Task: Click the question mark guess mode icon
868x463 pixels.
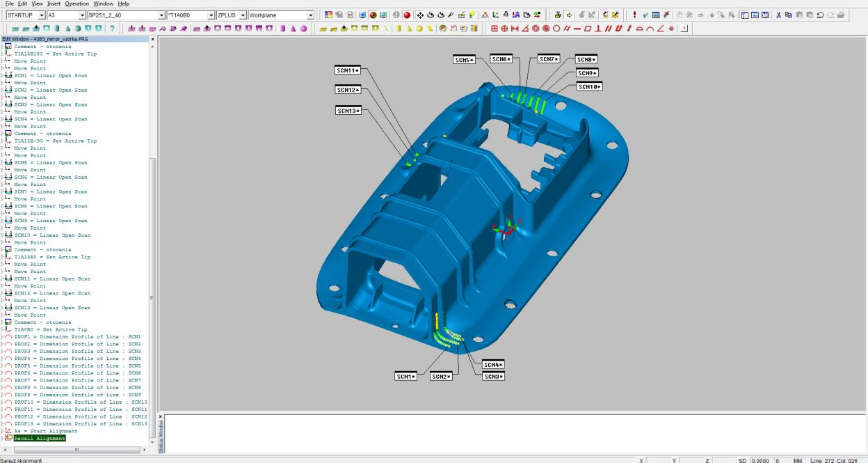Action: (x=111, y=29)
